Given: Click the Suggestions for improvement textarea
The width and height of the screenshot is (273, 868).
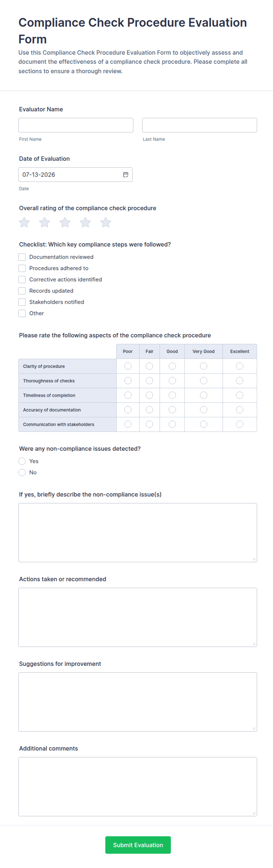Looking at the screenshot, I should click(x=138, y=702).
